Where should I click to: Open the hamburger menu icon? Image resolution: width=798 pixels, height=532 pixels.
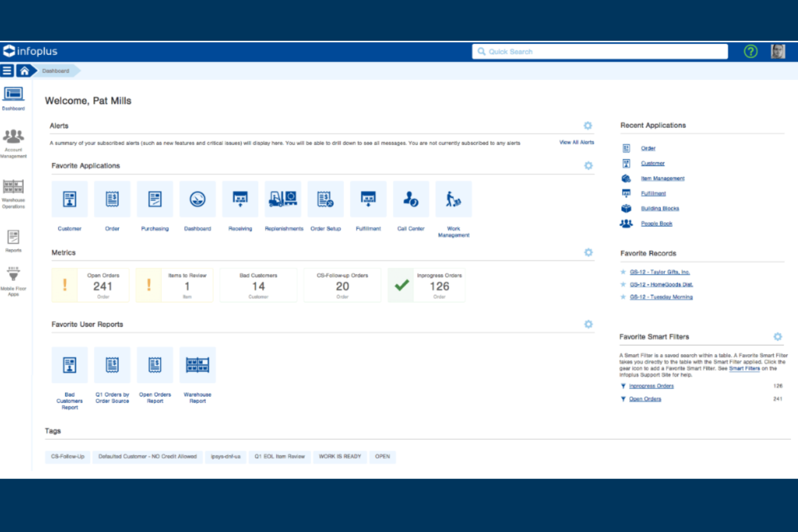[7, 71]
